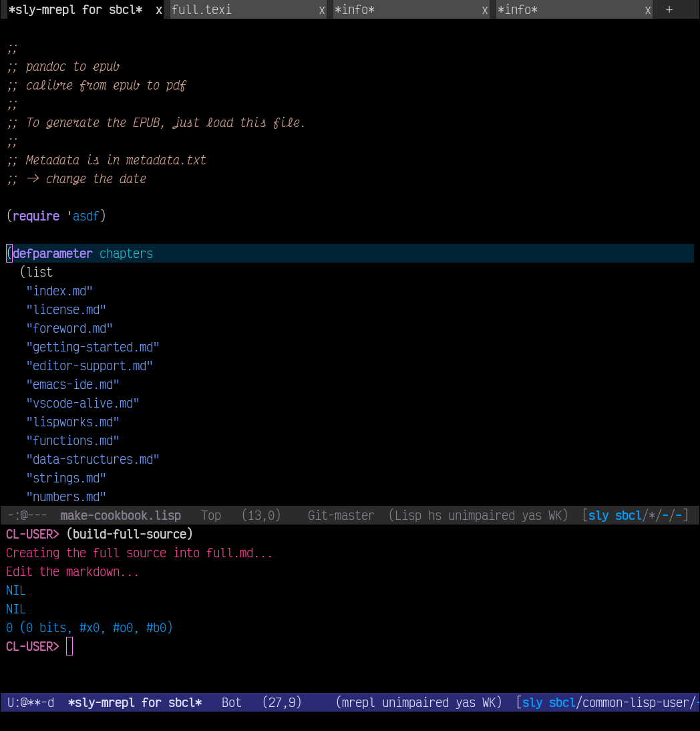This screenshot has height=731, width=700.
Task: Click the (list form line
Action: (x=36, y=272)
